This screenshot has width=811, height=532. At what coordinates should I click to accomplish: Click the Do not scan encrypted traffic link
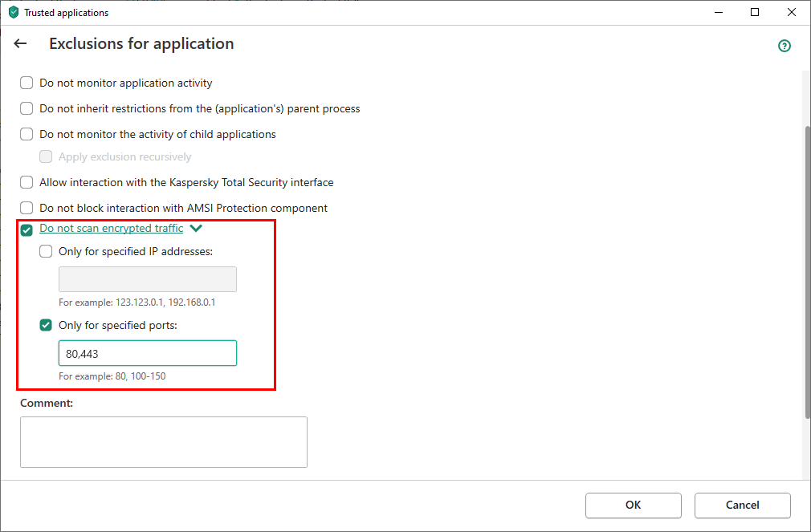click(x=111, y=229)
